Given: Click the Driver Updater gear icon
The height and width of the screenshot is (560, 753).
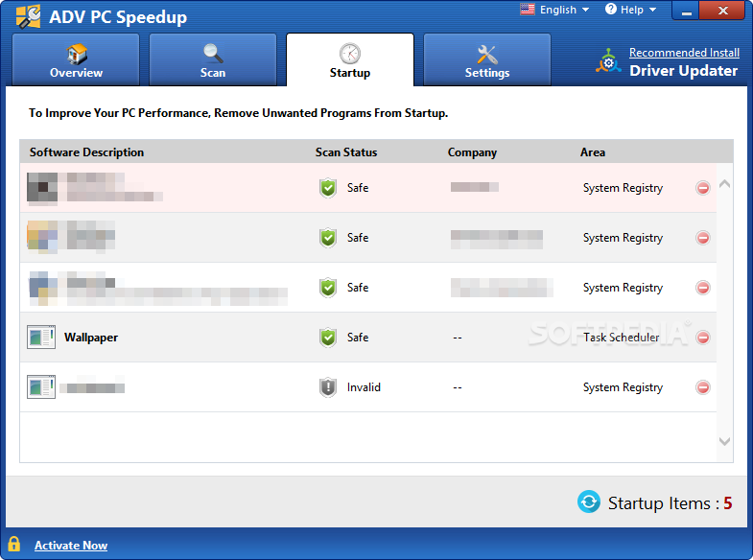Looking at the screenshot, I should [608, 61].
